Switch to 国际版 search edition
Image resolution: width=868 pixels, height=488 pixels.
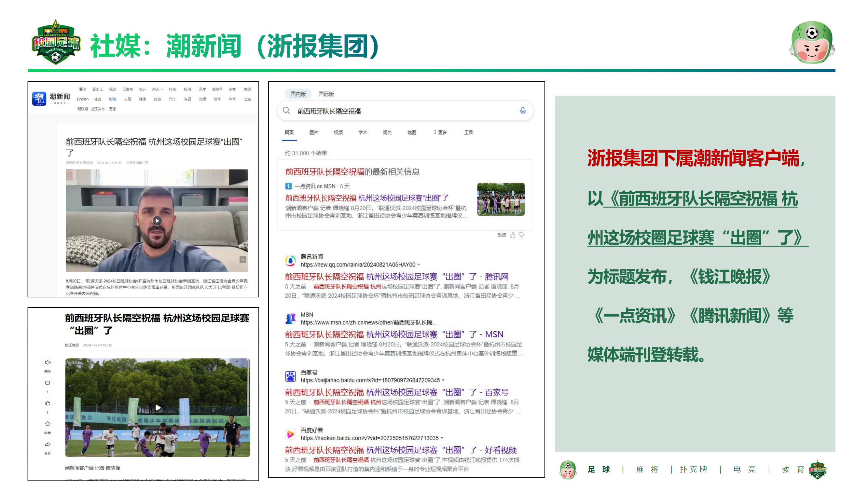click(x=326, y=94)
